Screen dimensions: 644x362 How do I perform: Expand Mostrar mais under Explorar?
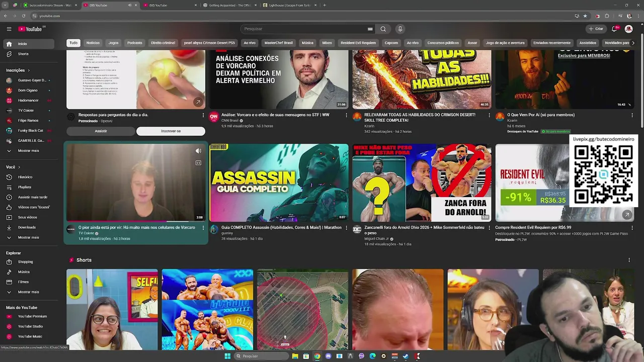[28, 292]
